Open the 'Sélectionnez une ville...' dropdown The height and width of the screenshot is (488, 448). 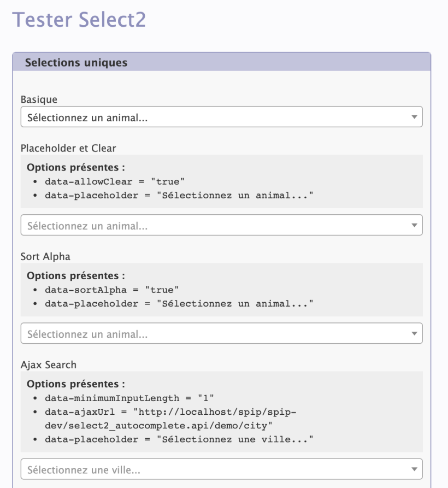221,469
